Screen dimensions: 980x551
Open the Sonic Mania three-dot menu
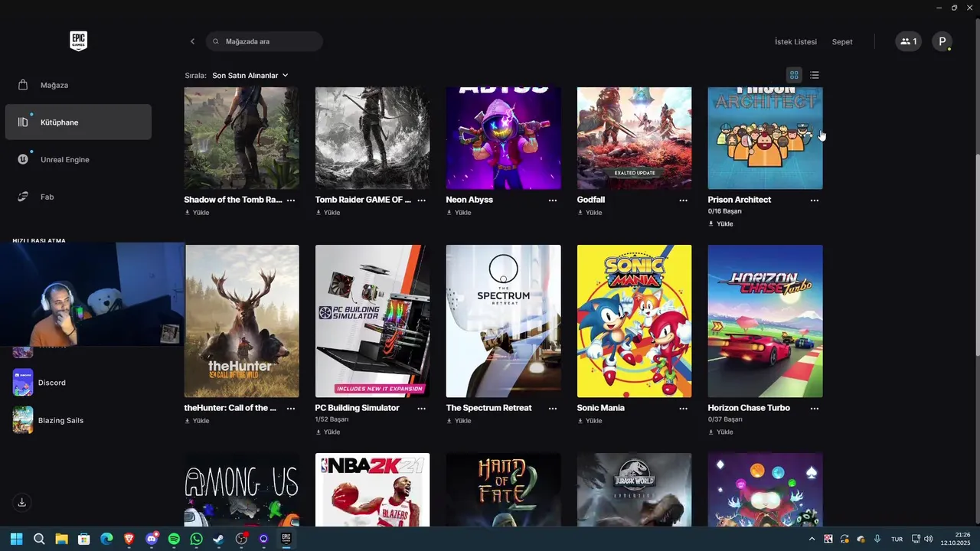pos(684,408)
